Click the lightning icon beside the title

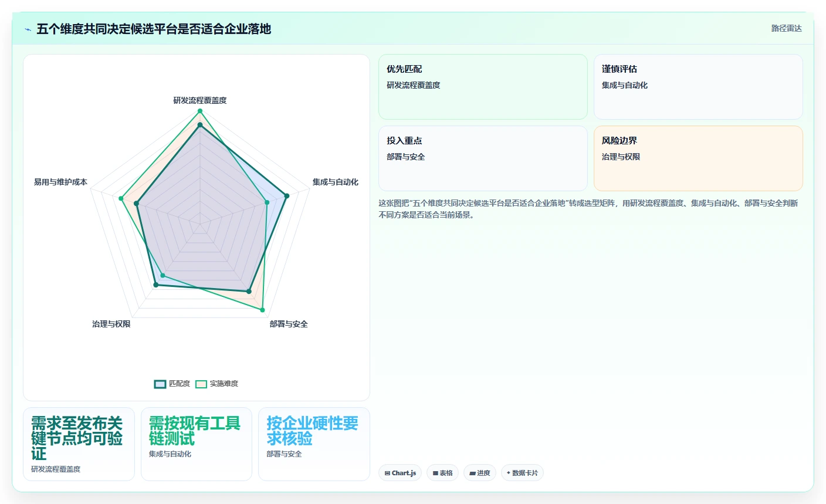28,29
